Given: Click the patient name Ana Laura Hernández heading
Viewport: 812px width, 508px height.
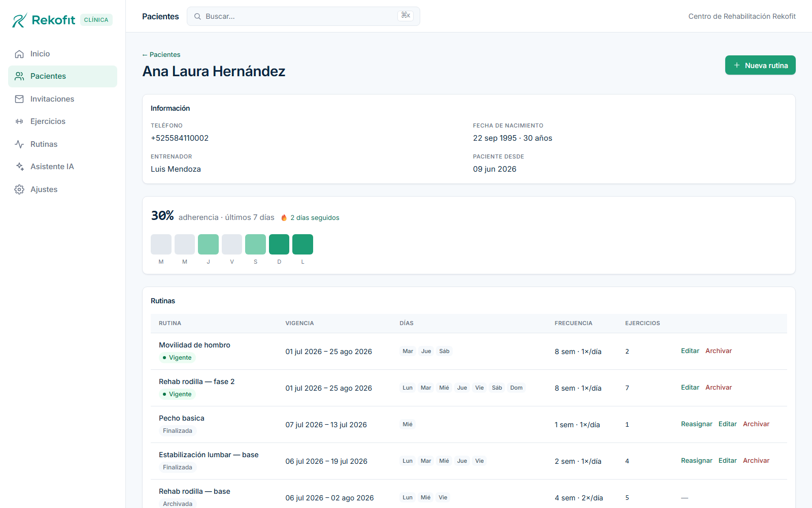Looking at the screenshot, I should (214, 71).
